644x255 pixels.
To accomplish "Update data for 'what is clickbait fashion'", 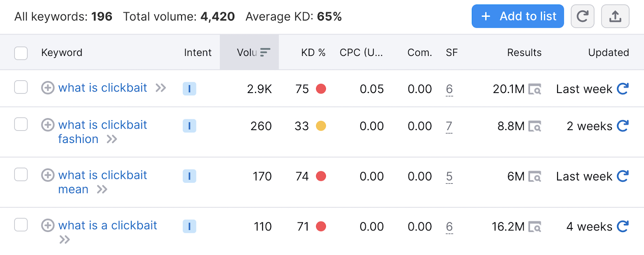I will tap(622, 126).
